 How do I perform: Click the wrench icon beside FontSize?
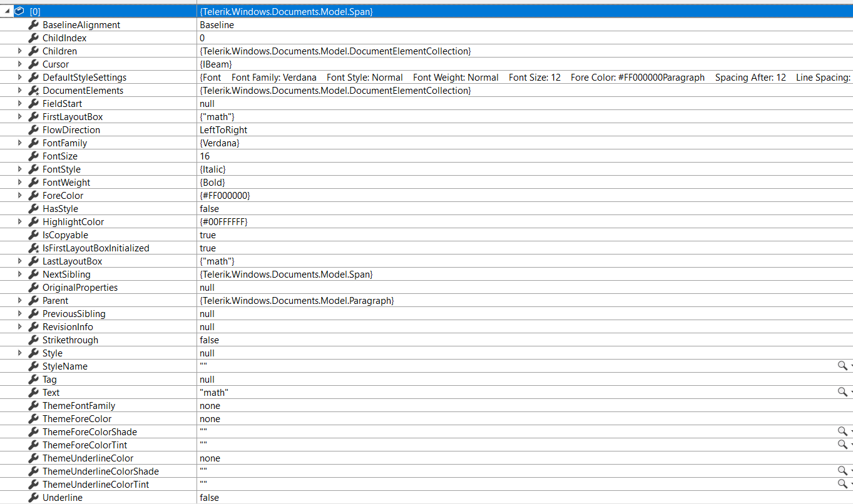tap(34, 156)
